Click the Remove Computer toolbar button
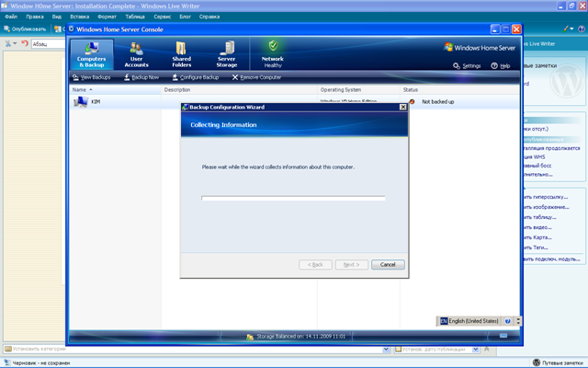 click(256, 77)
